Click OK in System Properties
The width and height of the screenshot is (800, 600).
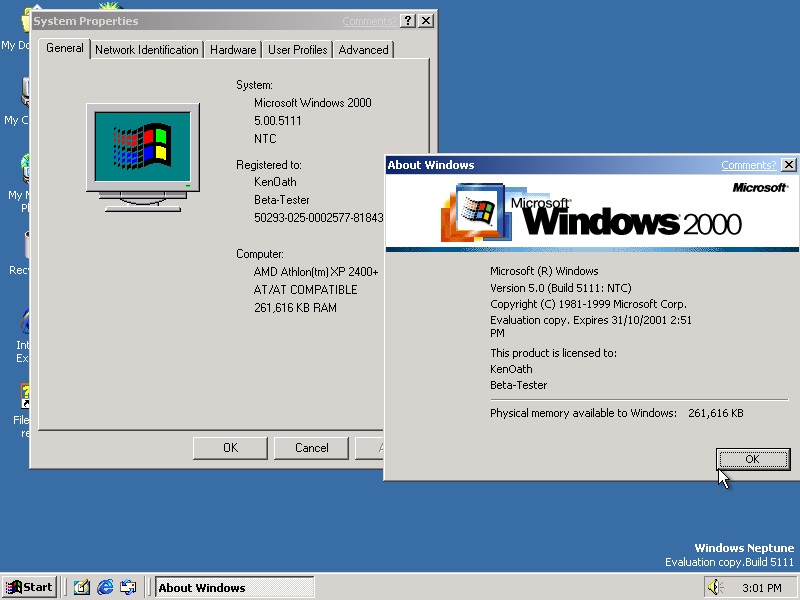(x=230, y=448)
